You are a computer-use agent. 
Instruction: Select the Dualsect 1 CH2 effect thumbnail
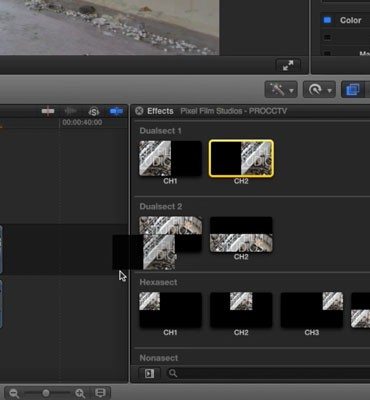(241, 158)
